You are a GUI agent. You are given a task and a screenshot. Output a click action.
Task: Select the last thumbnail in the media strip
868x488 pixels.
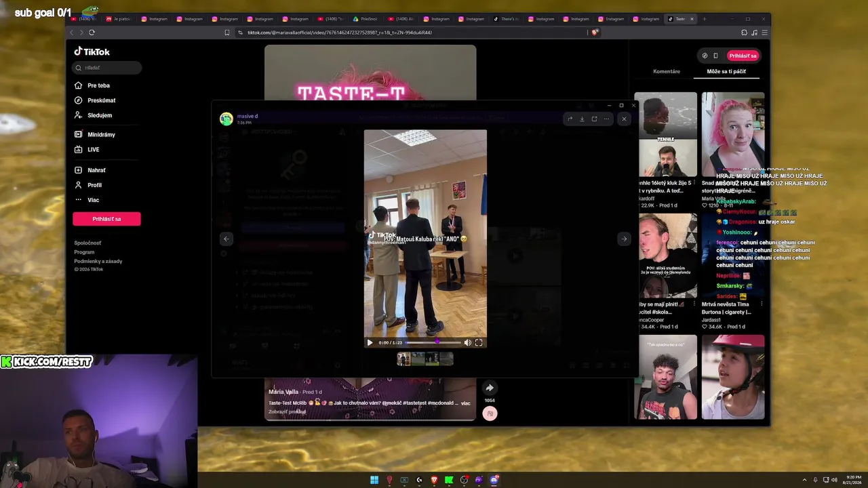pyautogui.click(x=446, y=359)
